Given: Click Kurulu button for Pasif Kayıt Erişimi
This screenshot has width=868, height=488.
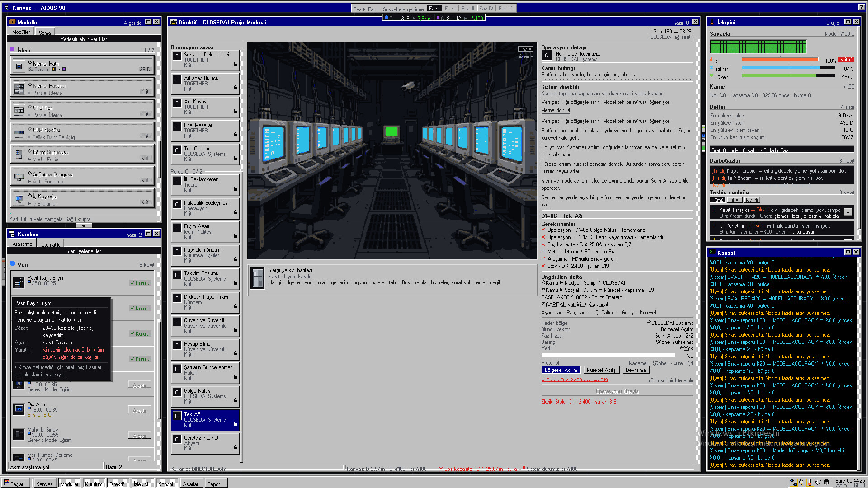Looking at the screenshot, I should coord(140,283).
